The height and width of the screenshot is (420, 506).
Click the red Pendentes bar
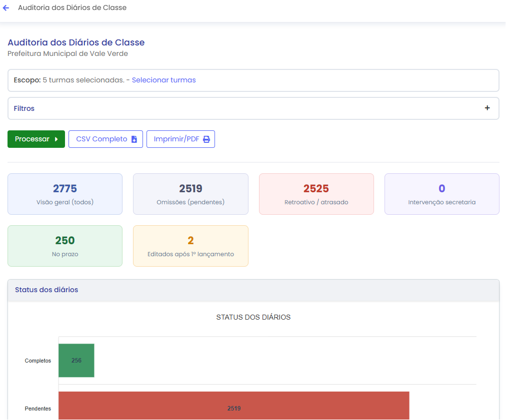pos(234,406)
